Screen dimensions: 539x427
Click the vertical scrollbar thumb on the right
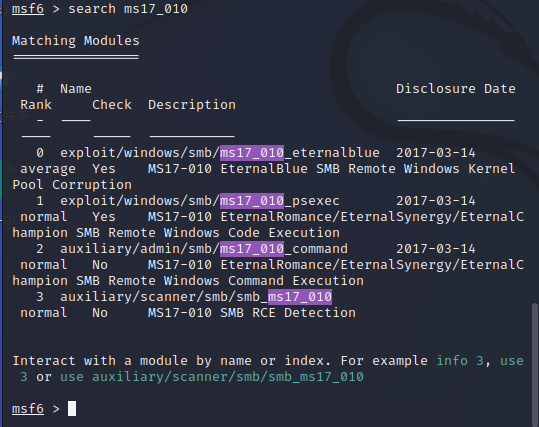(x=534, y=364)
